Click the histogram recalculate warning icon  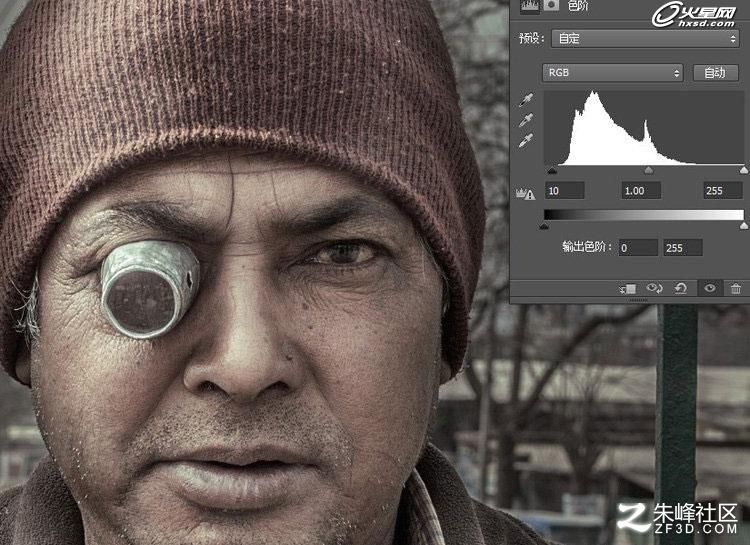(x=526, y=194)
